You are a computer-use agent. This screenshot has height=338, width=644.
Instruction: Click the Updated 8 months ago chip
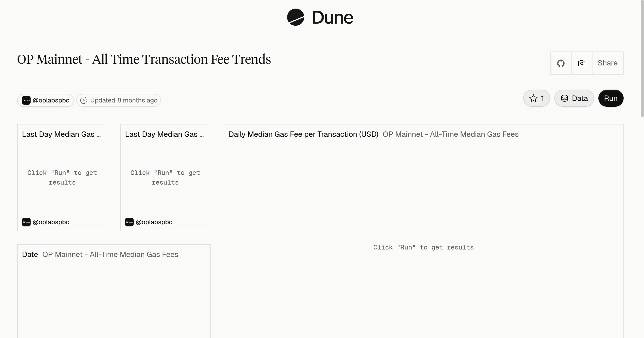coord(119,100)
